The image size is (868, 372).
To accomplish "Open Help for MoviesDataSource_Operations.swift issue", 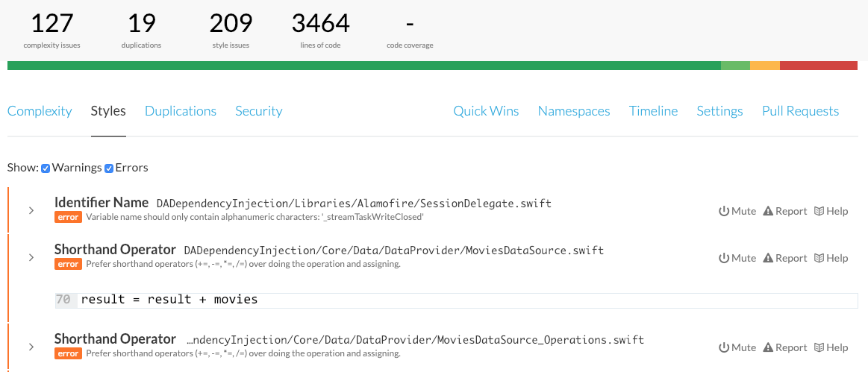I will (x=831, y=347).
